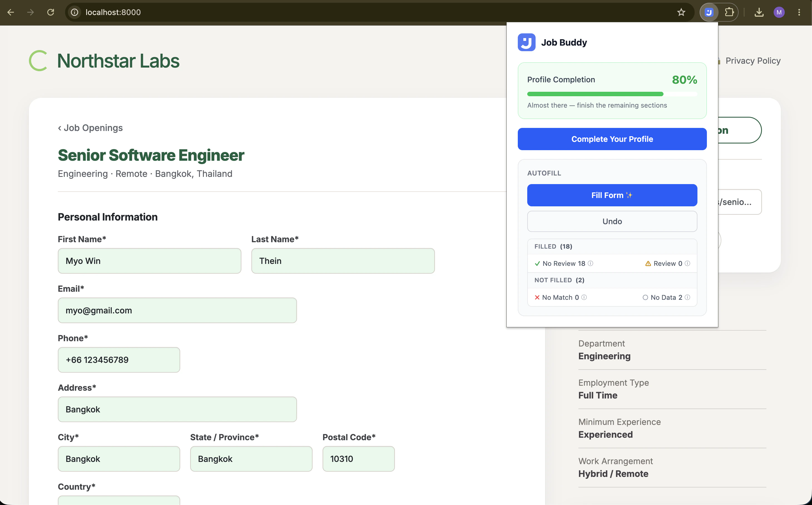
Task: Go back in browser history
Action: click(x=11, y=12)
